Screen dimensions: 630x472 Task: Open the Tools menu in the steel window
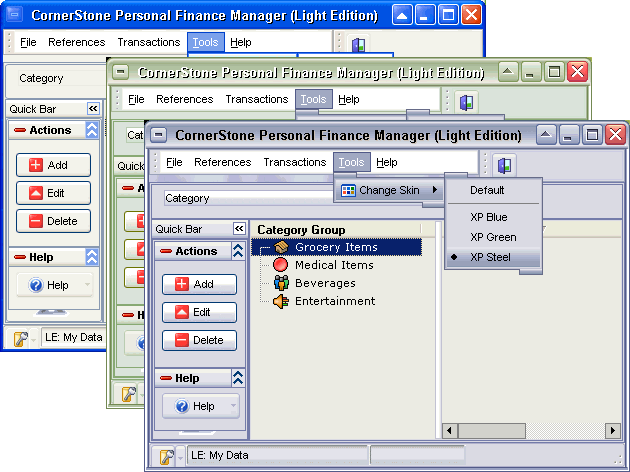[x=351, y=162]
